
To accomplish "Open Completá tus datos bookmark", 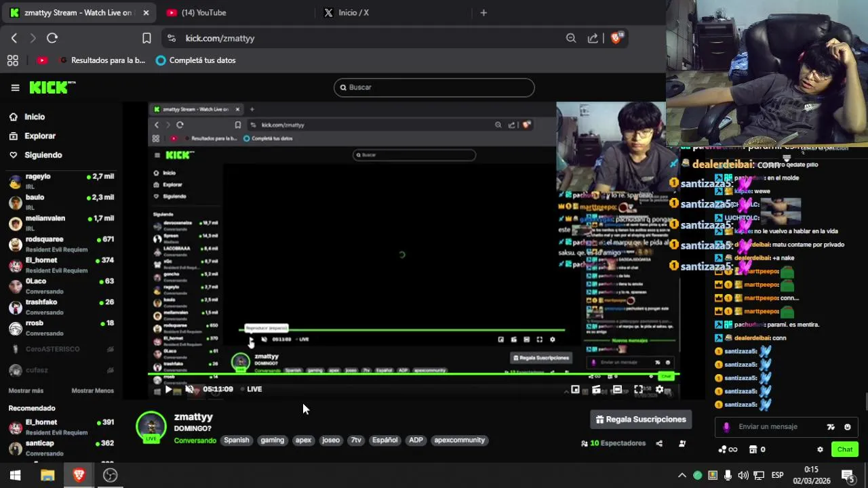I will point(196,60).
